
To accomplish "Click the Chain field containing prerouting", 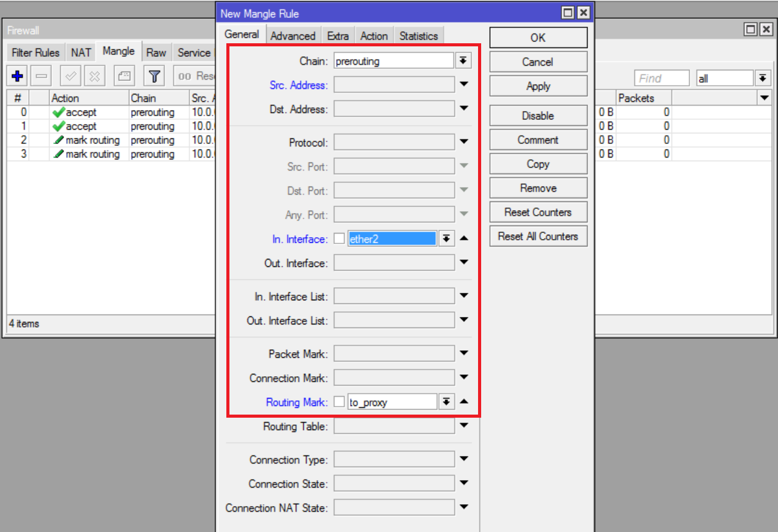I will point(394,61).
